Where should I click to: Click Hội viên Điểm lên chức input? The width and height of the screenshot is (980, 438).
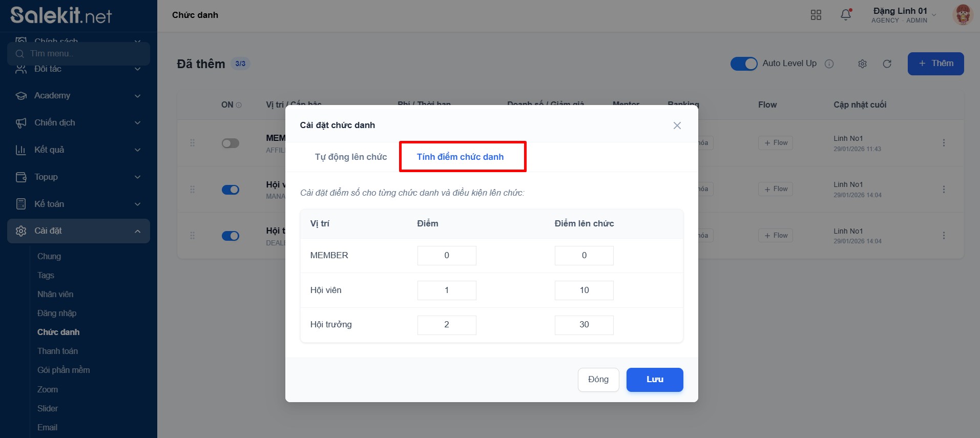pos(583,290)
